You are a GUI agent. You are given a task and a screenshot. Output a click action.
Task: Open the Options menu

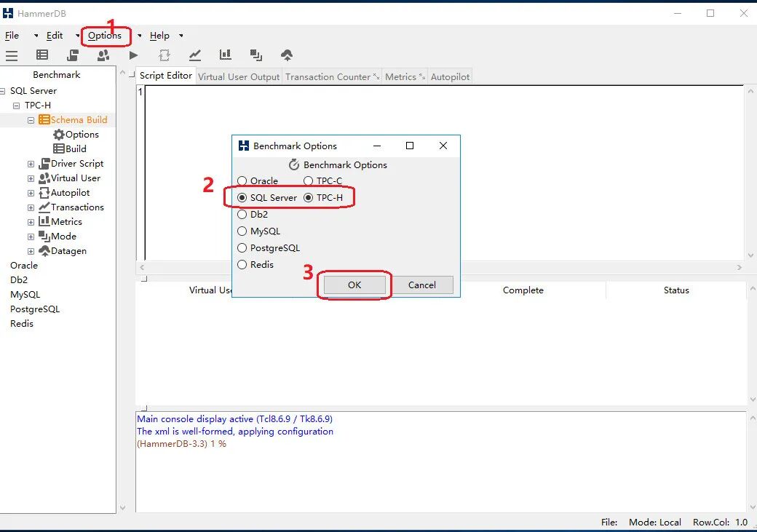105,35
